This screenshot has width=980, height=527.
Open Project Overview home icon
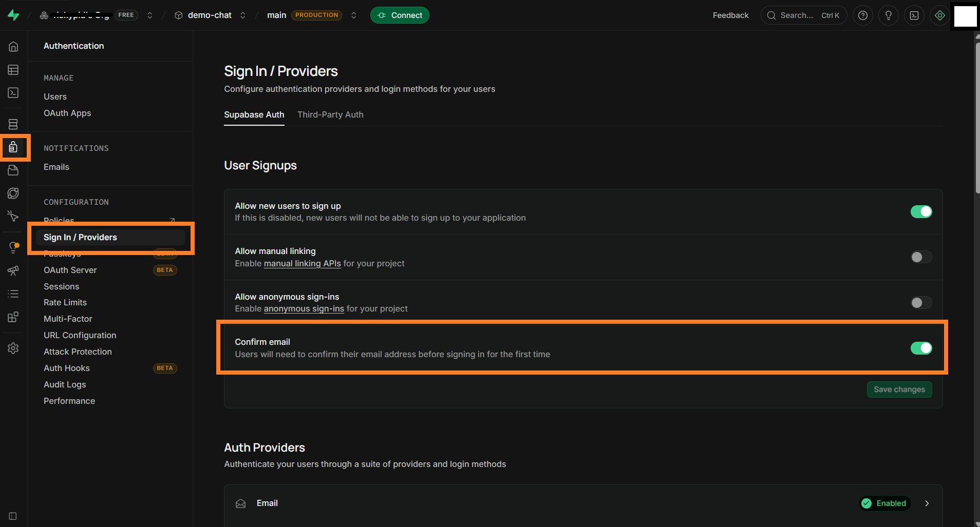coord(13,47)
